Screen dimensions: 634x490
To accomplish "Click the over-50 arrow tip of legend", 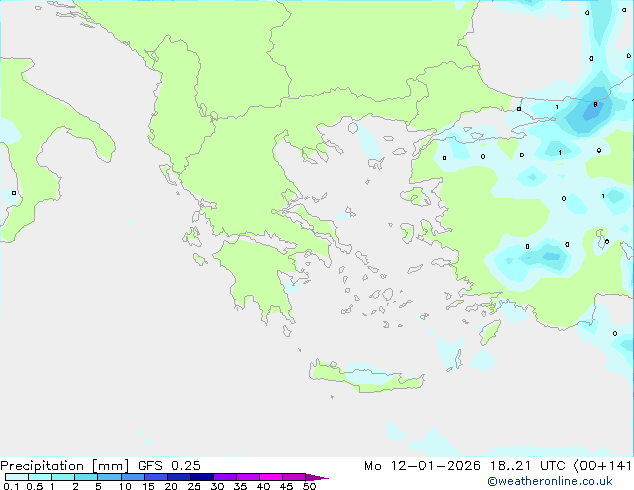I will (317, 477).
